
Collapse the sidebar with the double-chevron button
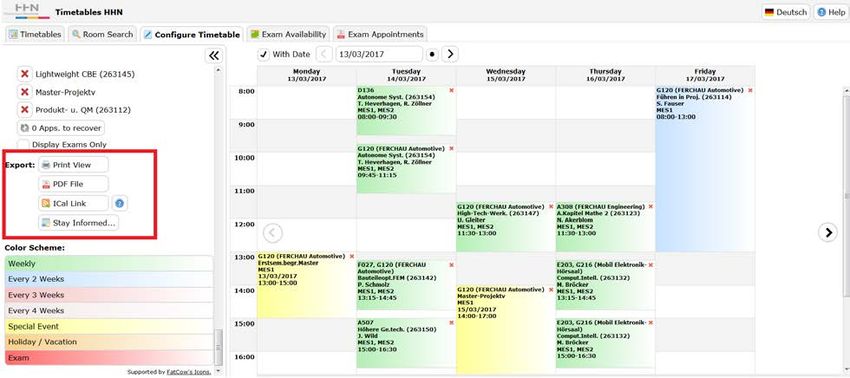point(214,55)
